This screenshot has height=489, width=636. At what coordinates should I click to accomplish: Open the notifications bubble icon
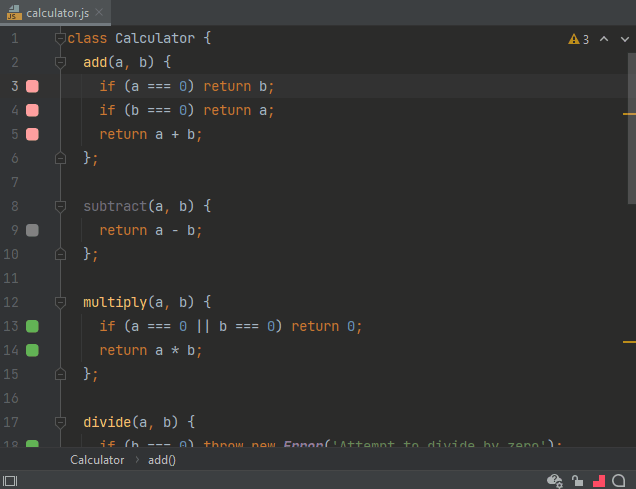coord(620,480)
